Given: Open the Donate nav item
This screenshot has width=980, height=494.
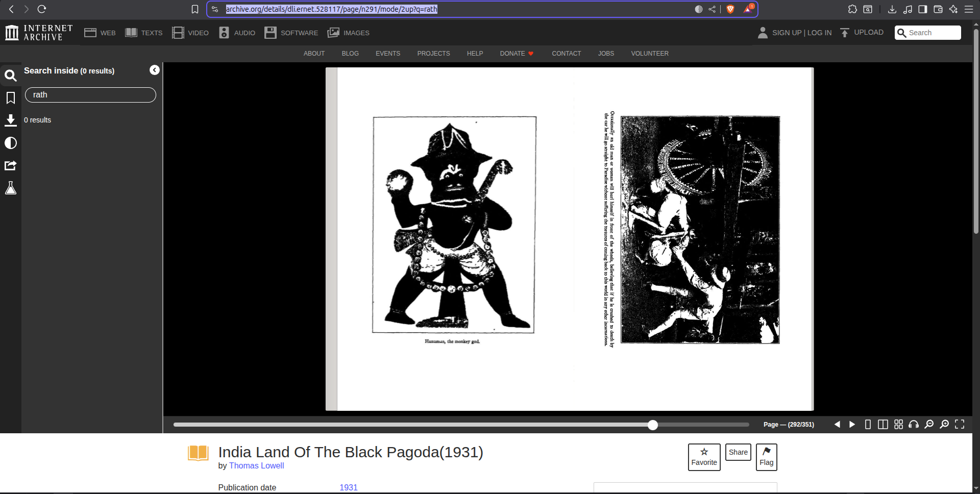Looking at the screenshot, I should (517, 54).
